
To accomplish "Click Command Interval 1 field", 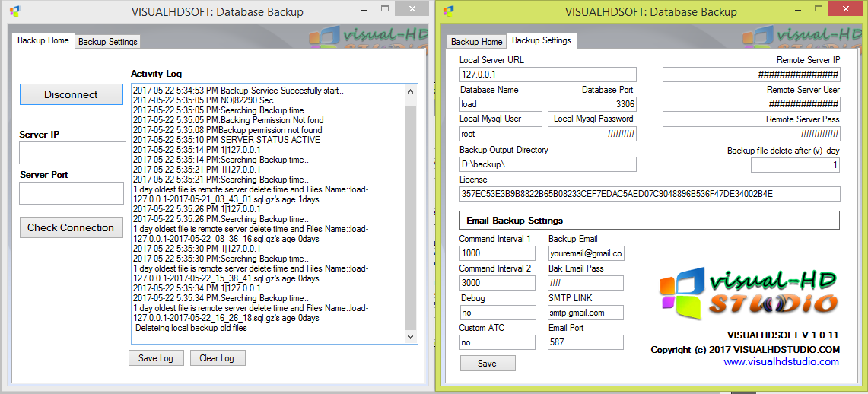I will click(x=498, y=253).
